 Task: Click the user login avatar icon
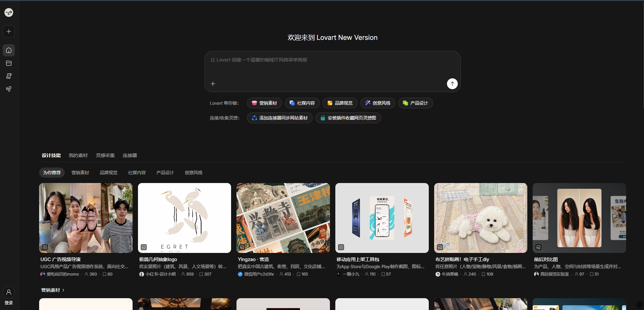(9, 292)
